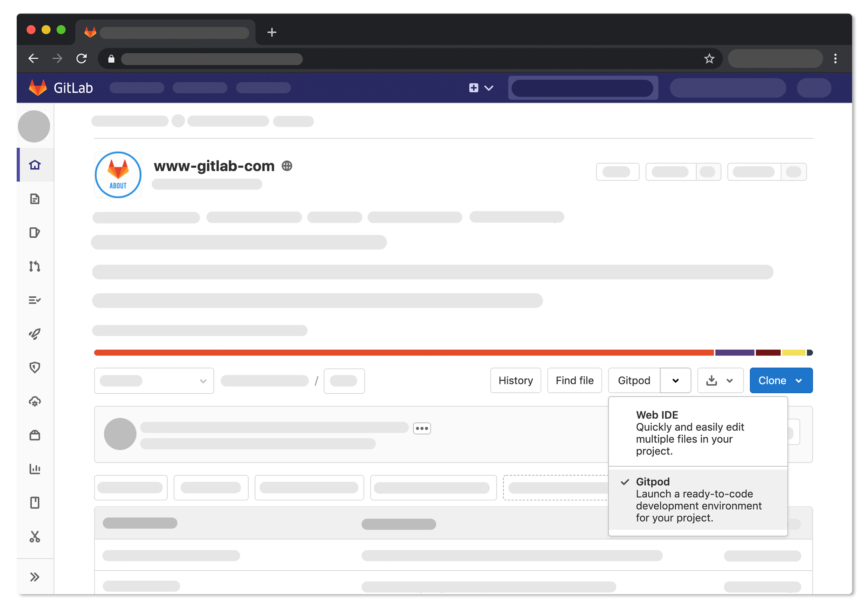868x608 pixels.
Task: Bookmark the page with the star icon
Action: [709, 59]
